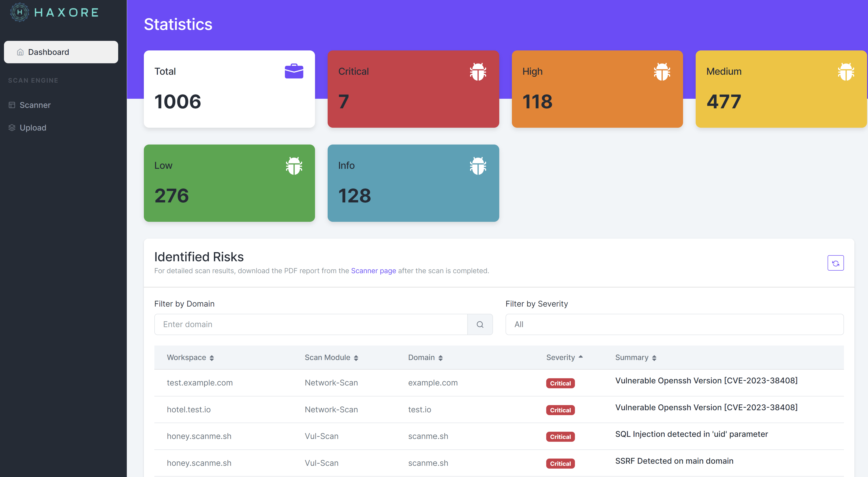This screenshot has width=868, height=477.
Task: Click the briefcase icon on Total card
Action: [294, 71]
